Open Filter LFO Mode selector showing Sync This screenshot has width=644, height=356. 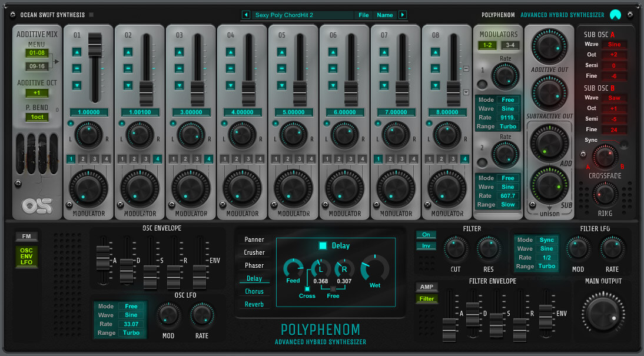[547, 240]
